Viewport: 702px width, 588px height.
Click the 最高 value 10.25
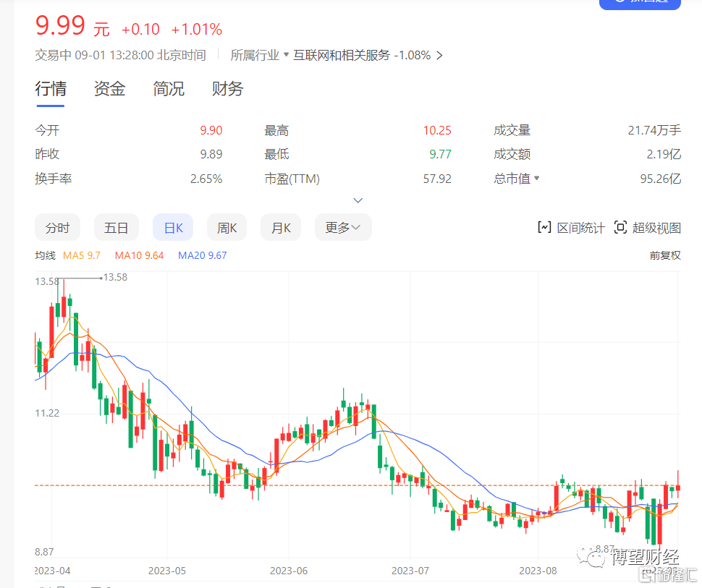437,130
